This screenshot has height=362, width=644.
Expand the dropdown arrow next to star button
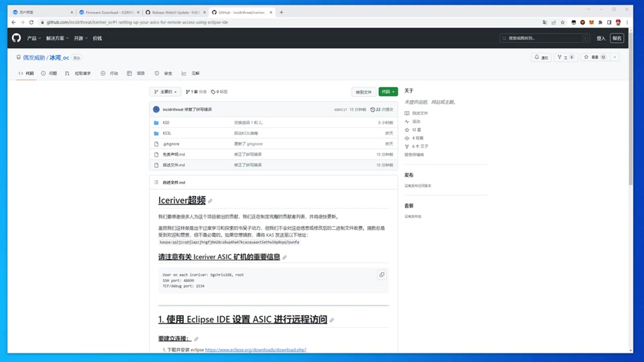pyautogui.click(x=615, y=58)
